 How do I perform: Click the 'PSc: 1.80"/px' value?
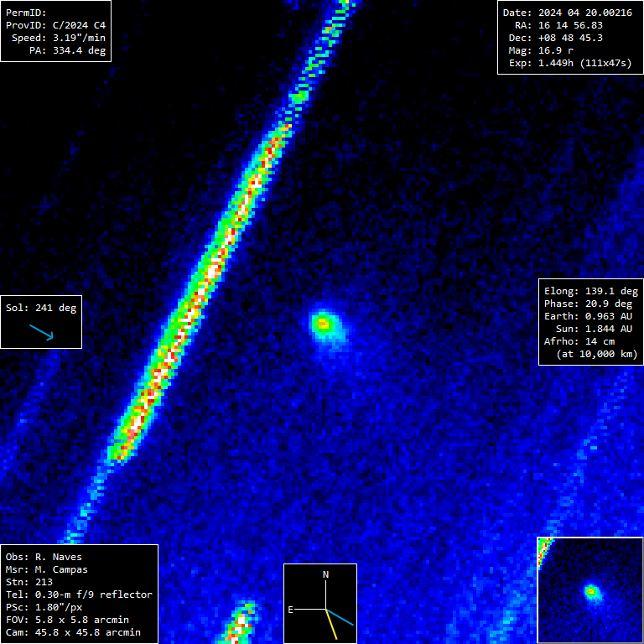coord(44,607)
